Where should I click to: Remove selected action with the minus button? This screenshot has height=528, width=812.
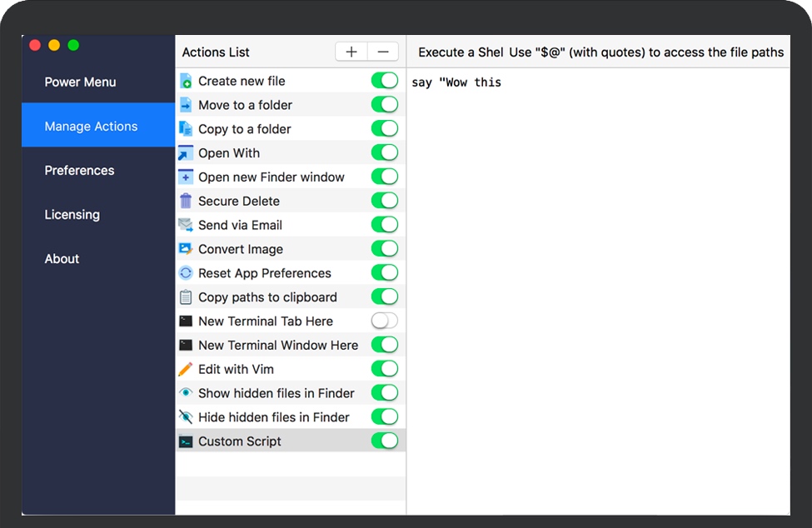tap(382, 51)
